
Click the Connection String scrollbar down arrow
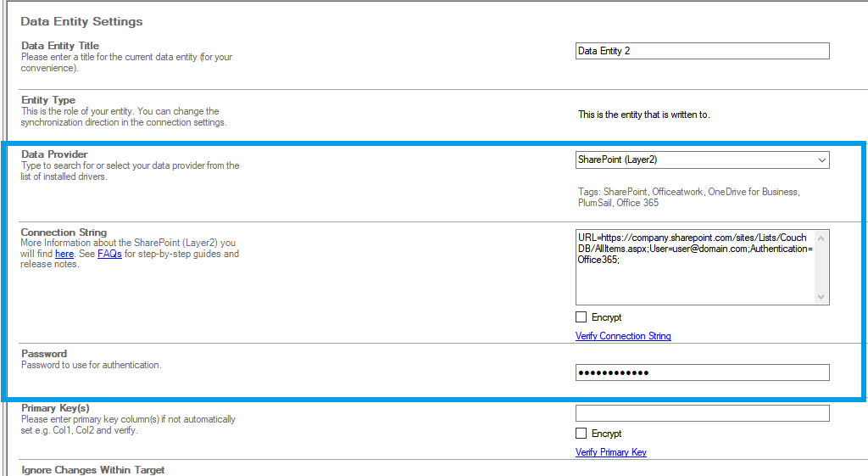(821, 297)
